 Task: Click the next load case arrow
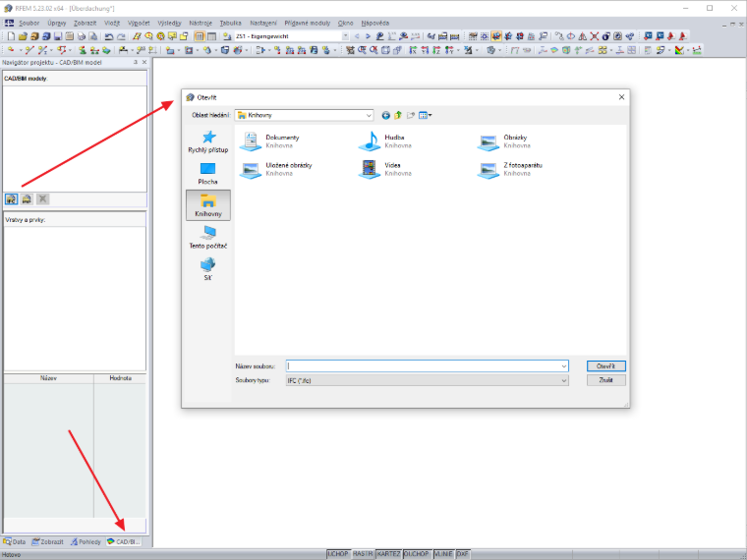tap(368, 36)
